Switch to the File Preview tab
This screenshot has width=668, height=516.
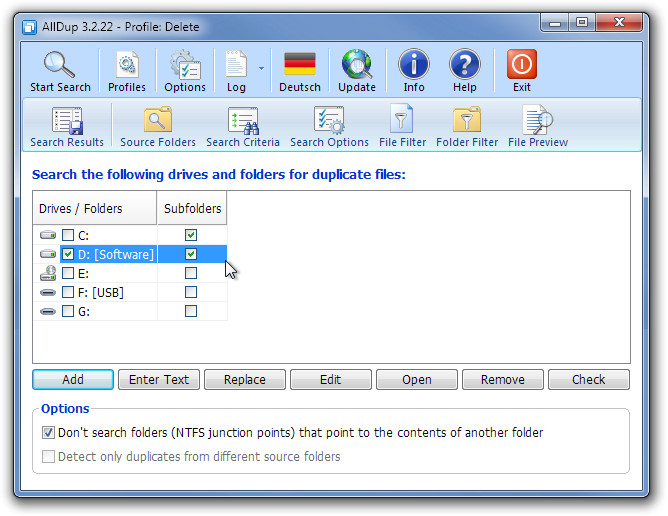click(538, 127)
